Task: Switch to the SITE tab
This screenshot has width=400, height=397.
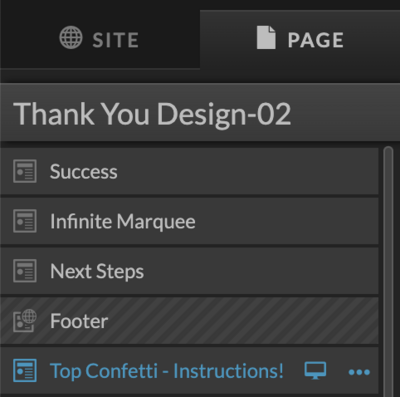Action: pos(99,39)
